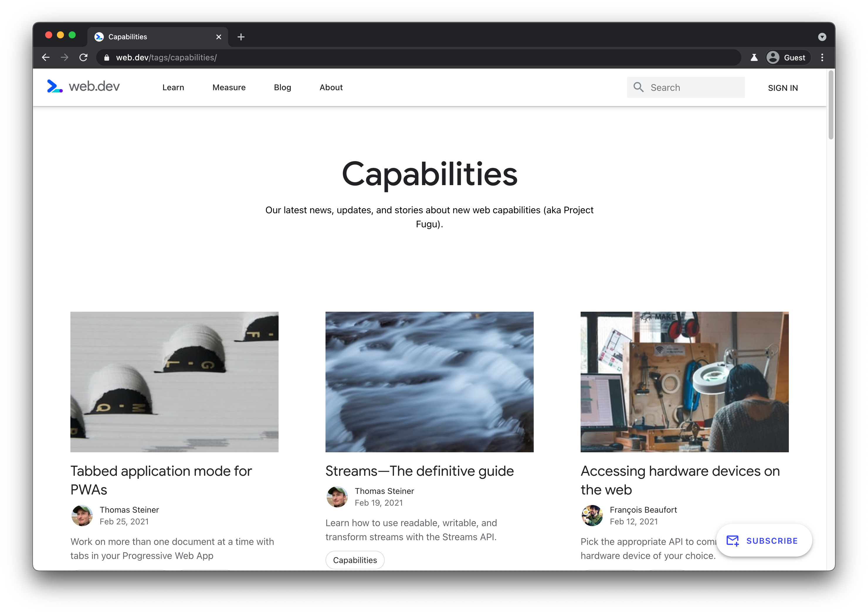Click the Capabilities tag button
This screenshot has height=614, width=868.
pyautogui.click(x=355, y=560)
